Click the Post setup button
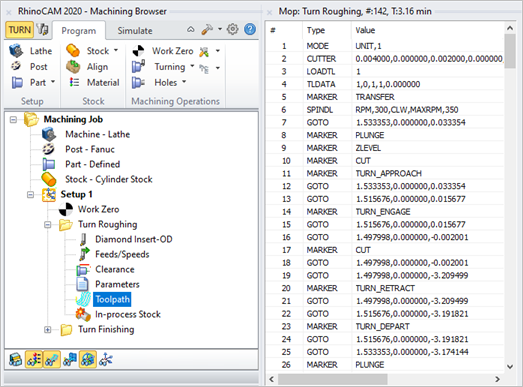 [29, 66]
